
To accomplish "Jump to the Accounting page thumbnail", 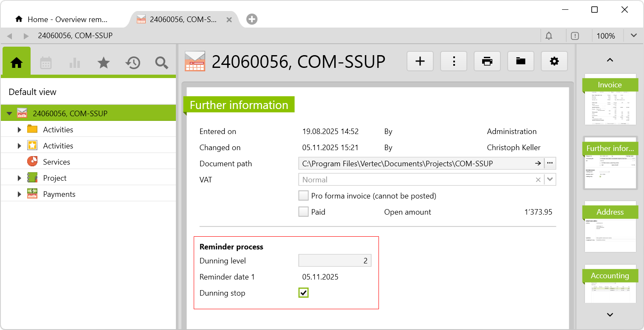I will click(610, 282).
